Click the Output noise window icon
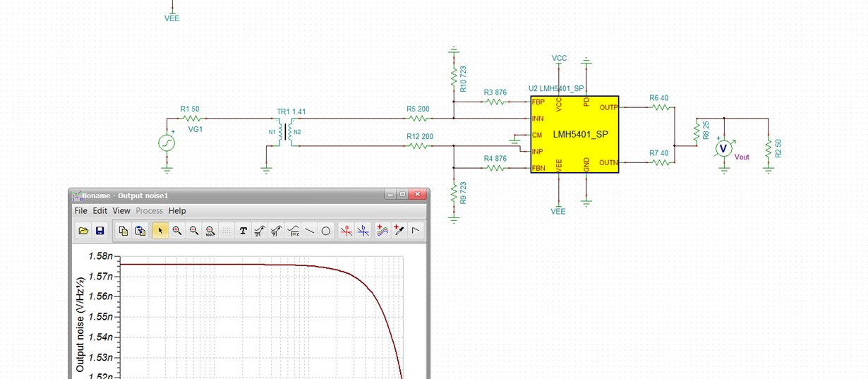 point(78,195)
